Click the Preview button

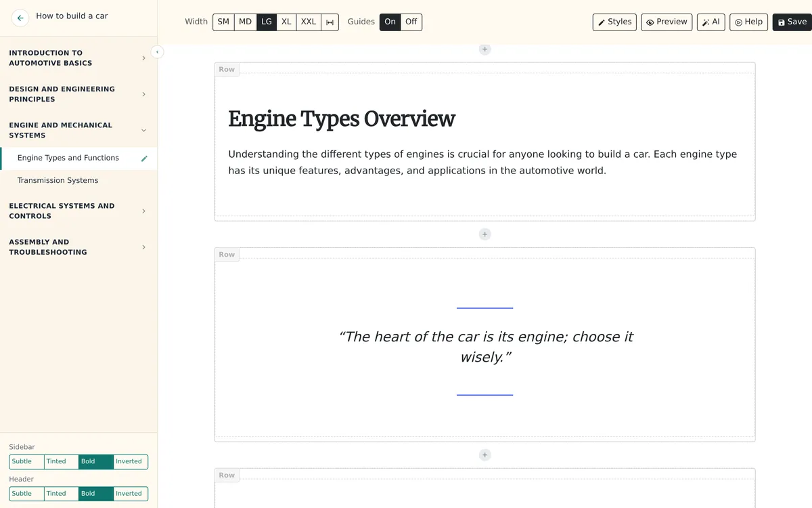pyautogui.click(x=667, y=22)
